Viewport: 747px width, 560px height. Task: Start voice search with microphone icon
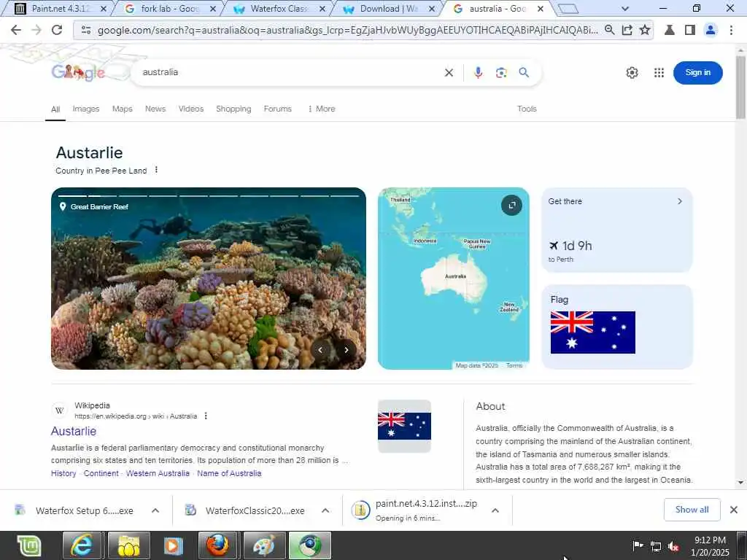[479, 72]
